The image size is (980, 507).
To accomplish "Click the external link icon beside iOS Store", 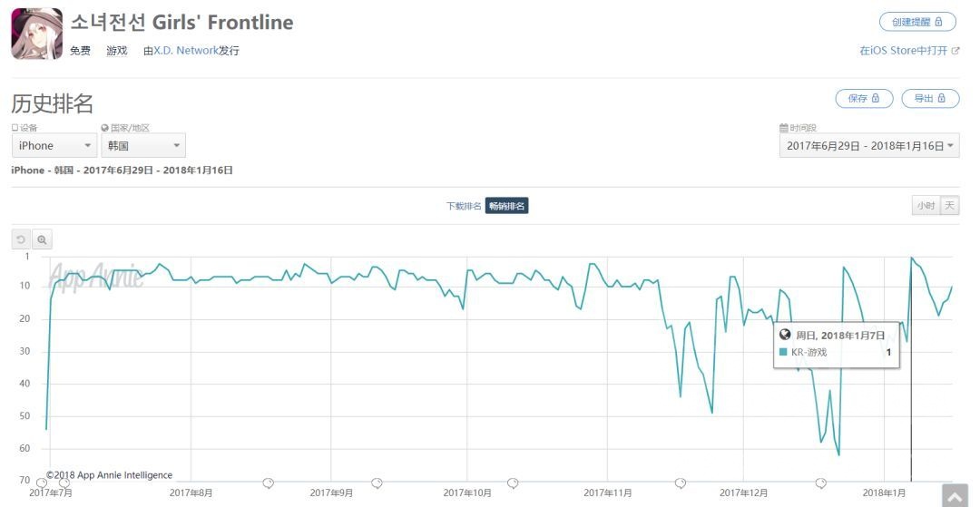I will [955, 51].
